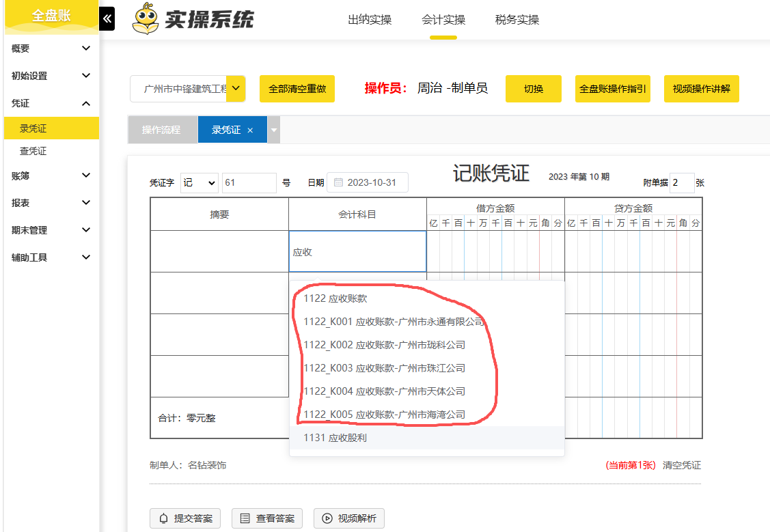Select 1122_K003 应收账款-广州市珠江公司 option

(384, 368)
